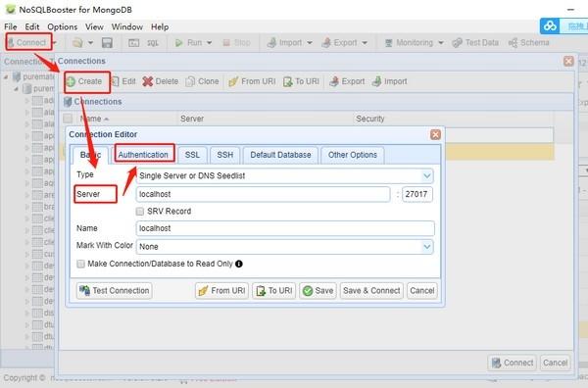Screen dimensions: 588x388
Task: Click the port number field 27017
Action: click(417, 194)
